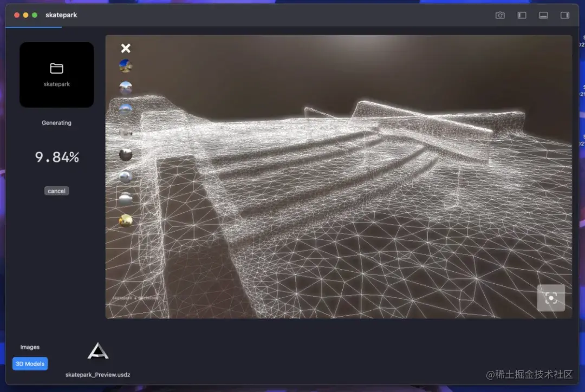Screen dimensions: 585x392
Task: Select the yellow-gold environment lighting sphere
Action: (126, 220)
